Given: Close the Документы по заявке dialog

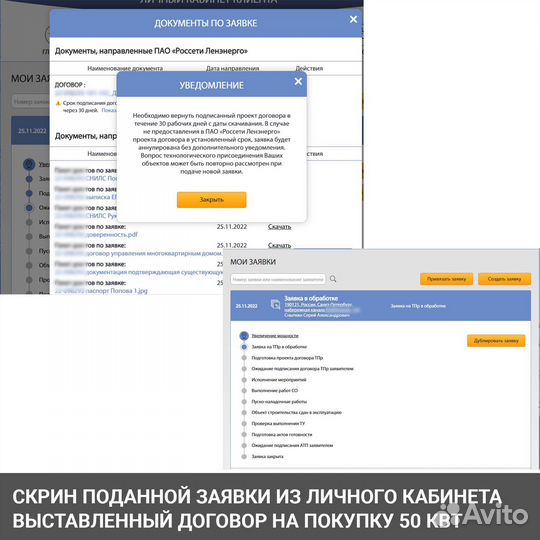Looking at the screenshot, I should [x=353, y=19].
